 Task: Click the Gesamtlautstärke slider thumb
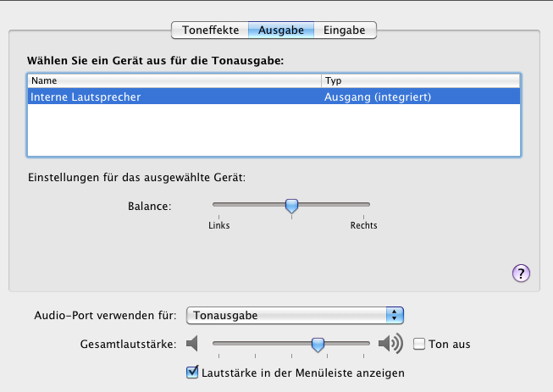coord(318,344)
